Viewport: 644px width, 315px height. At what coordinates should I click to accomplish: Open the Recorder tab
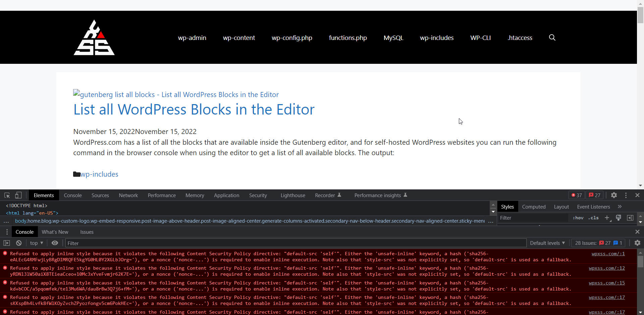(328, 195)
